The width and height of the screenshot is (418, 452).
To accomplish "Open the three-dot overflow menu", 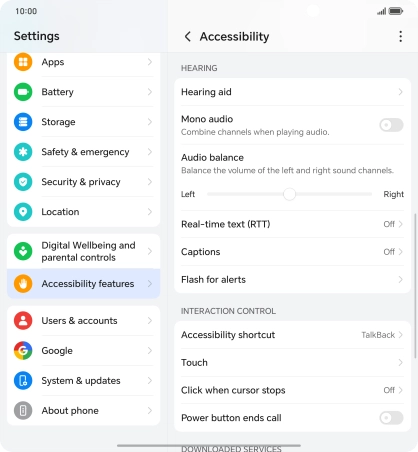I will 400,36.
